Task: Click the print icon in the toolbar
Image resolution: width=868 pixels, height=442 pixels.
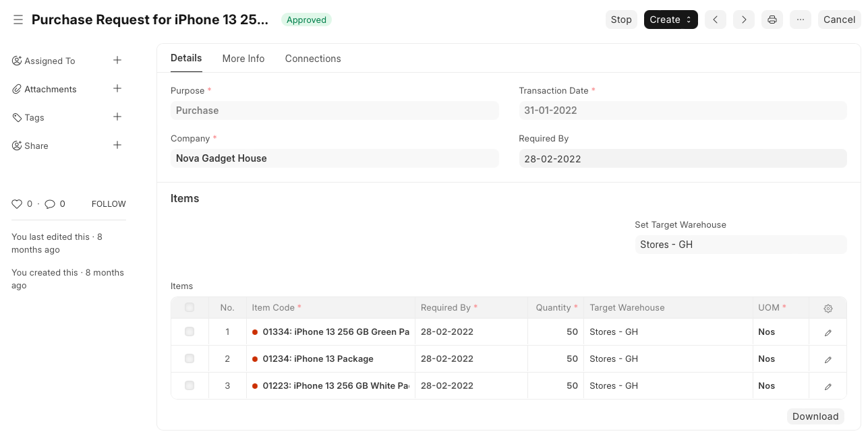Action: [772, 20]
